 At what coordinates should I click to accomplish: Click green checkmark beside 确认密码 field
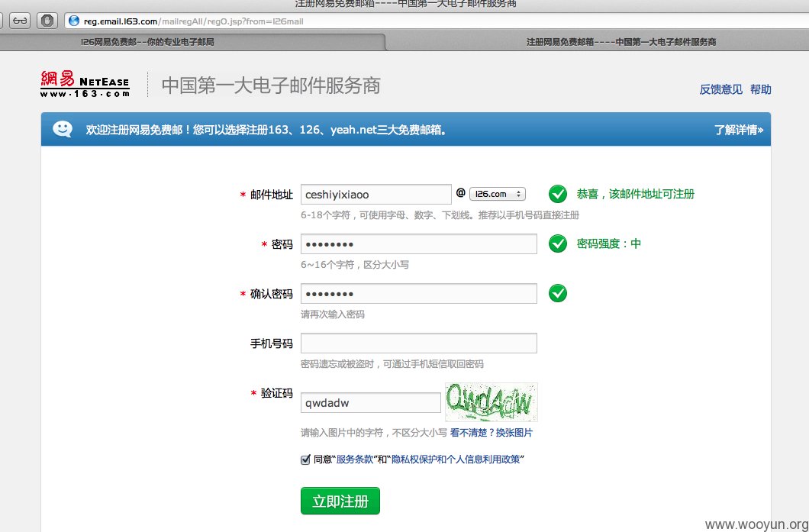[x=558, y=293]
